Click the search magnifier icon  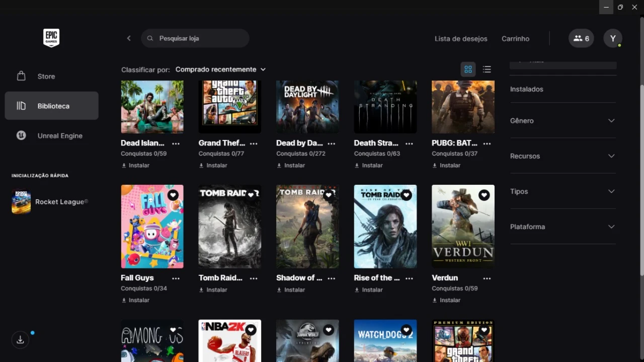[150, 38]
